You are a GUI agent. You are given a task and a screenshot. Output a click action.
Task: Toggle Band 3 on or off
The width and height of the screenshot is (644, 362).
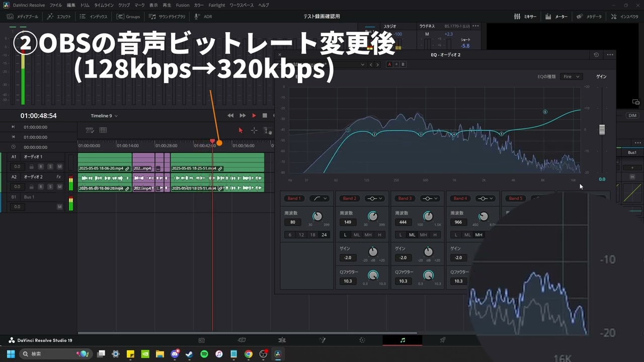(x=405, y=199)
